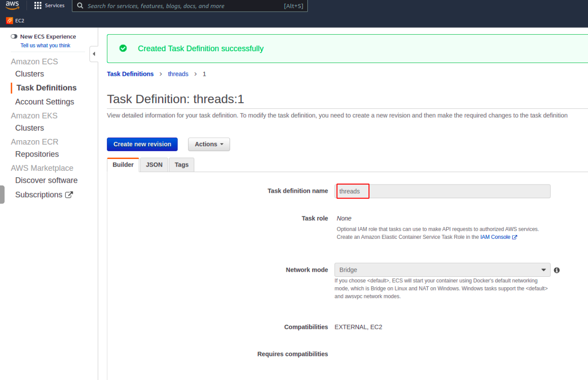
Task: Click the threads breadcrumb link
Action: [178, 74]
